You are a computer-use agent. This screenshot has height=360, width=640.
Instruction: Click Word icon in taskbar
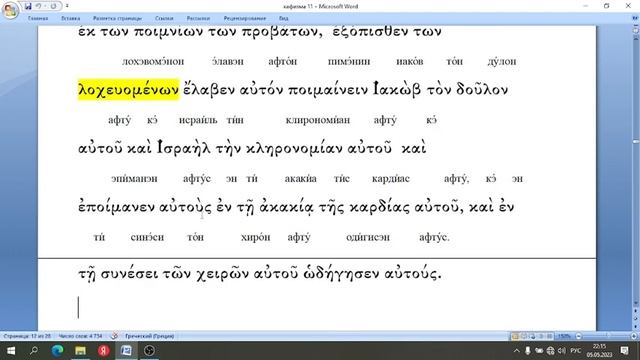(x=126, y=351)
